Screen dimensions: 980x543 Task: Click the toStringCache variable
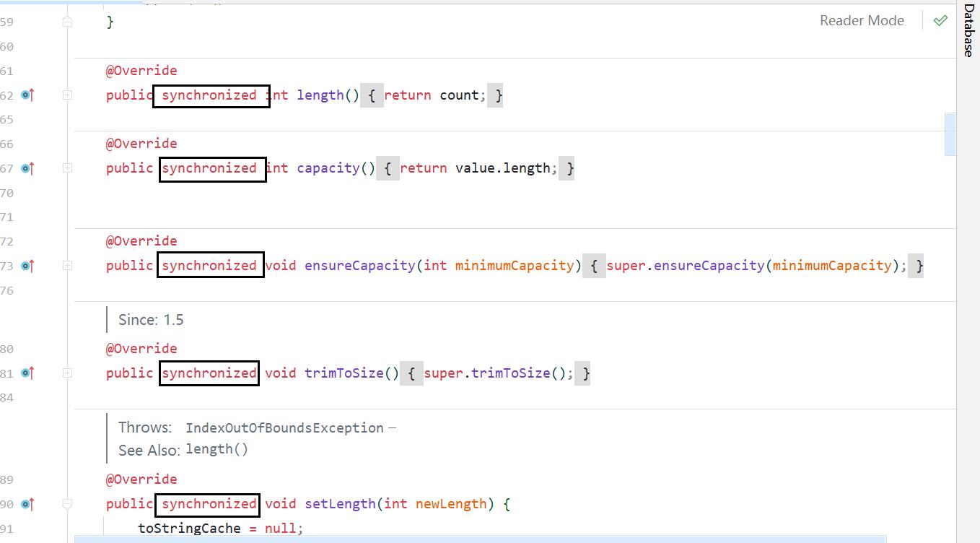tap(189, 529)
